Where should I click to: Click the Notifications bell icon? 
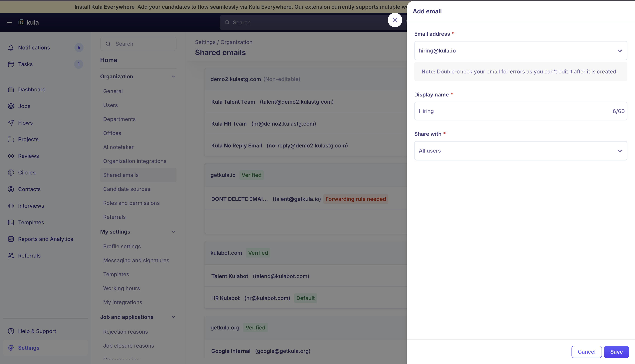[x=11, y=48]
